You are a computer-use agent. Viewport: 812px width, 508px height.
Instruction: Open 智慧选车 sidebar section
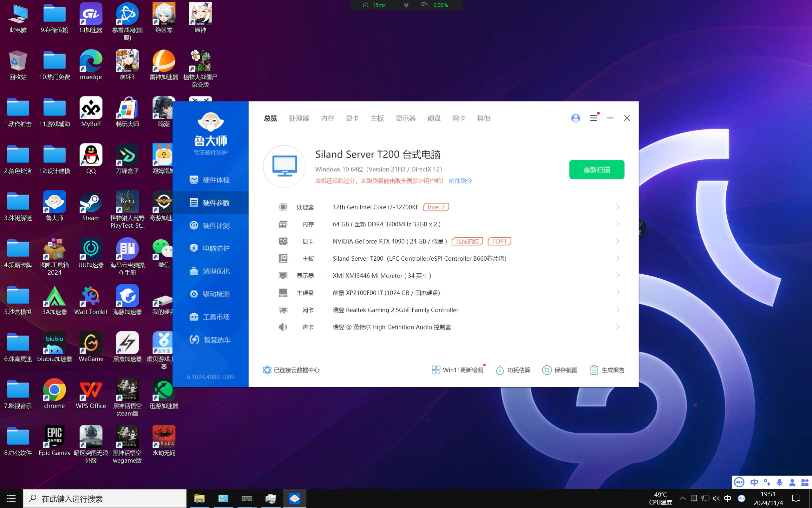(x=210, y=340)
